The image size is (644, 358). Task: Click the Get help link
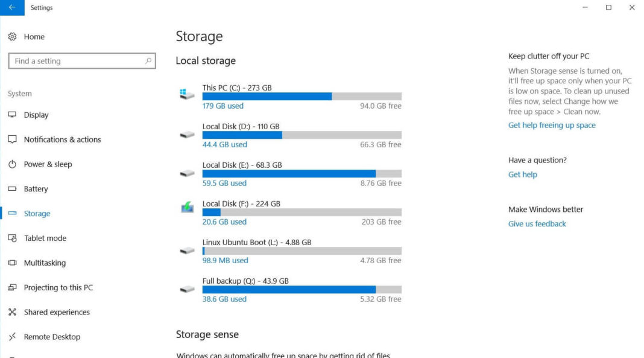(522, 174)
